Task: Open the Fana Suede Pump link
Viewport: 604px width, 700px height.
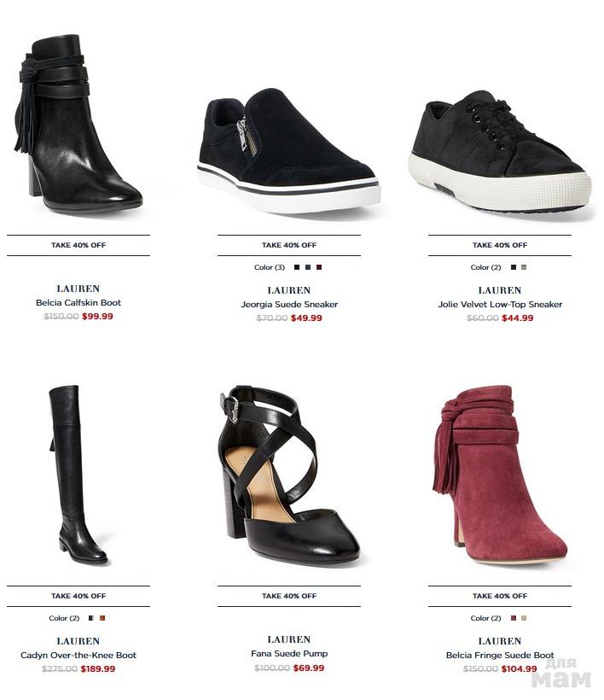Action: point(289,654)
